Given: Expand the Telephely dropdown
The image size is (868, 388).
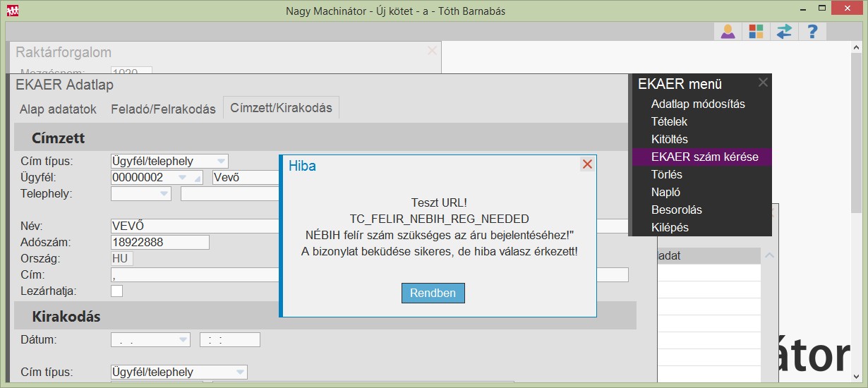Looking at the screenshot, I should [164, 193].
